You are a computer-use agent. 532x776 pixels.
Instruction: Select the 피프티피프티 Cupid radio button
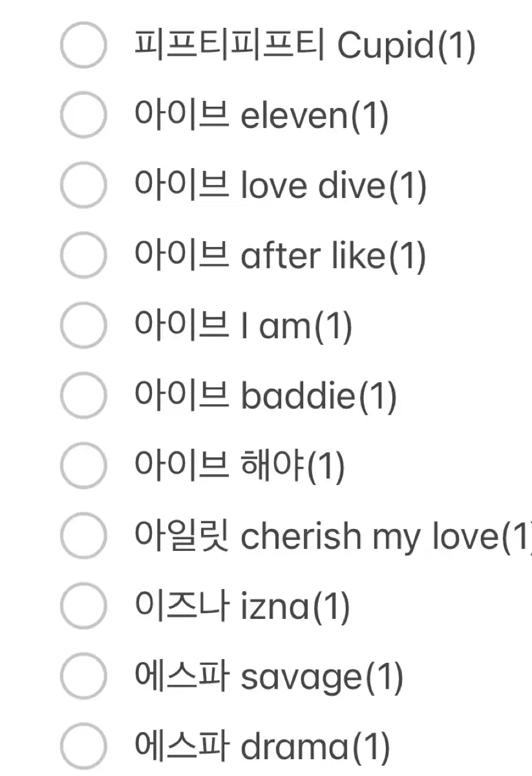83,45
